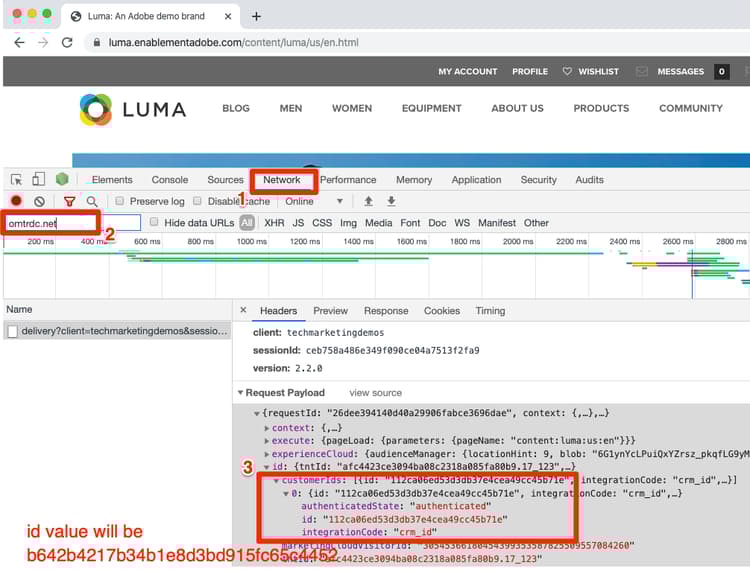Image resolution: width=750 pixels, height=571 pixels.
Task: Enable Disable cache checkbox
Action: pyautogui.click(x=197, y=201)
